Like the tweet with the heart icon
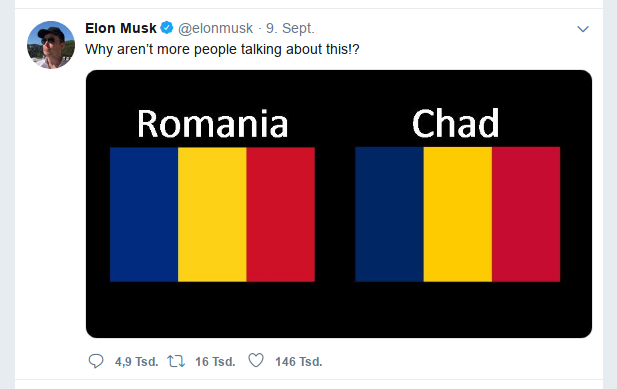This screenshot has height=389, width=617. tap(256, 360)
